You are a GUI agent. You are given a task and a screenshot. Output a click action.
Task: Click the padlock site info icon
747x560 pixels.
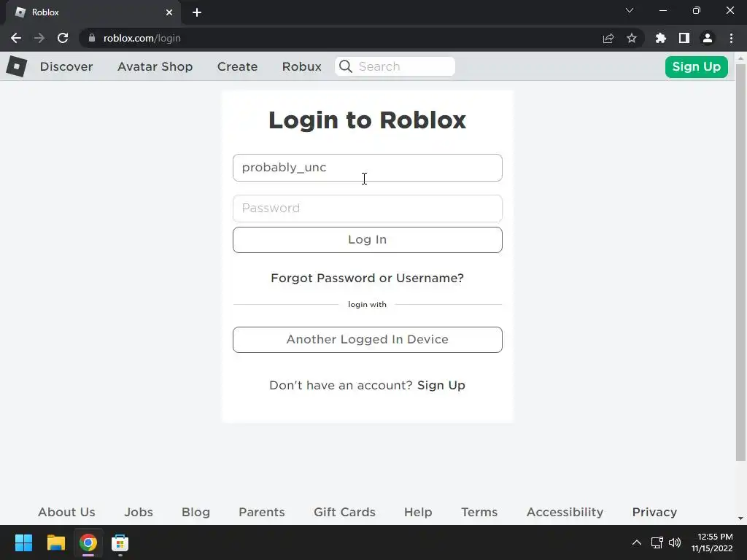(92, 38)
